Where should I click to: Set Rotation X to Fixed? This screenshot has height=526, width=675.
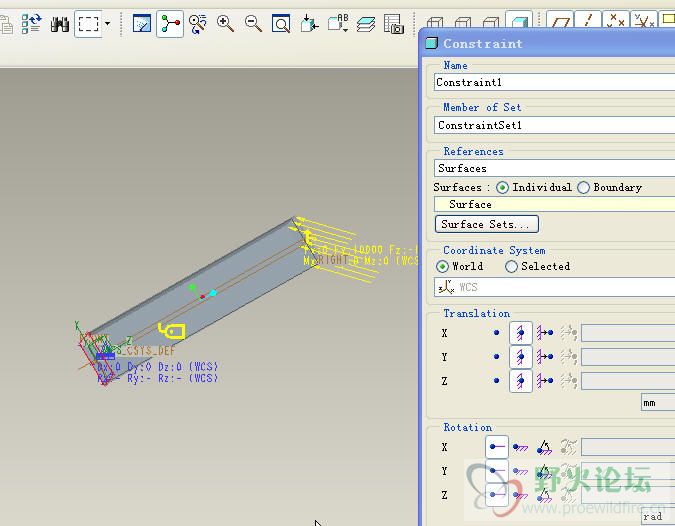click(520, 448)
